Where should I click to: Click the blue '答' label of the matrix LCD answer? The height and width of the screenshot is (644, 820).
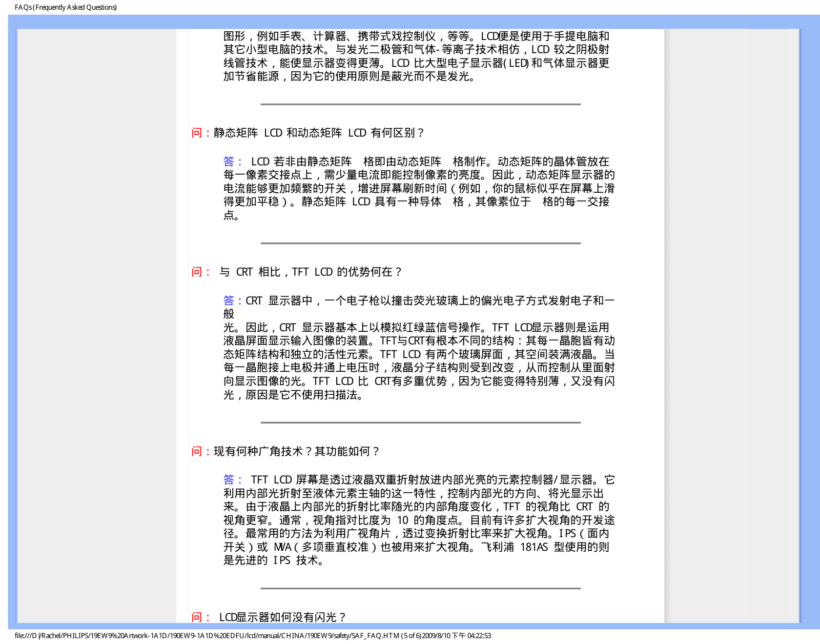(x=232, y=161)
